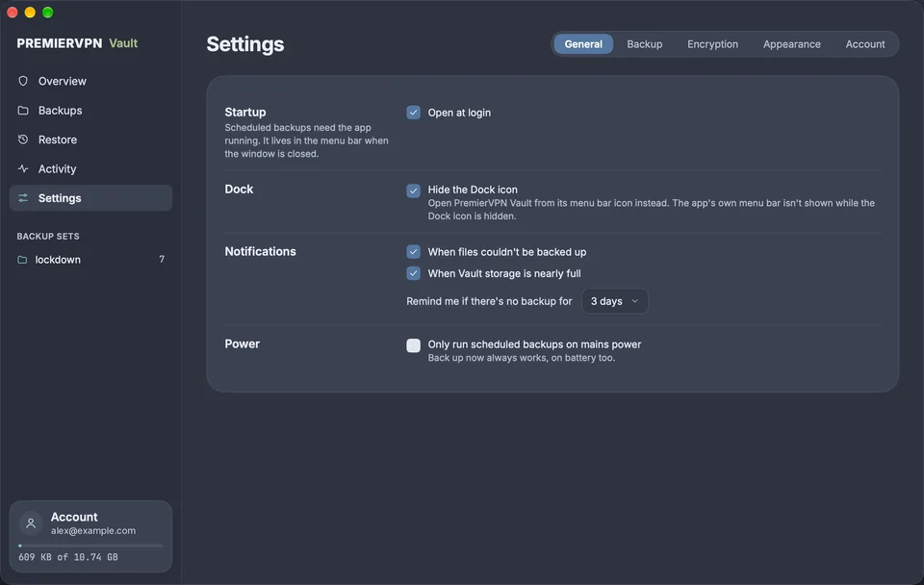Click the Backups folder icon

pos(23,110)
